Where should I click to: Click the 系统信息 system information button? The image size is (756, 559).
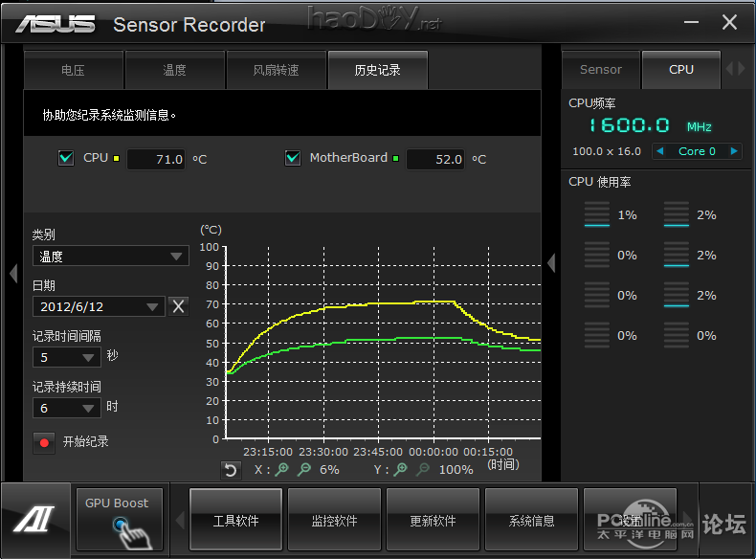[x=531, y=521]
